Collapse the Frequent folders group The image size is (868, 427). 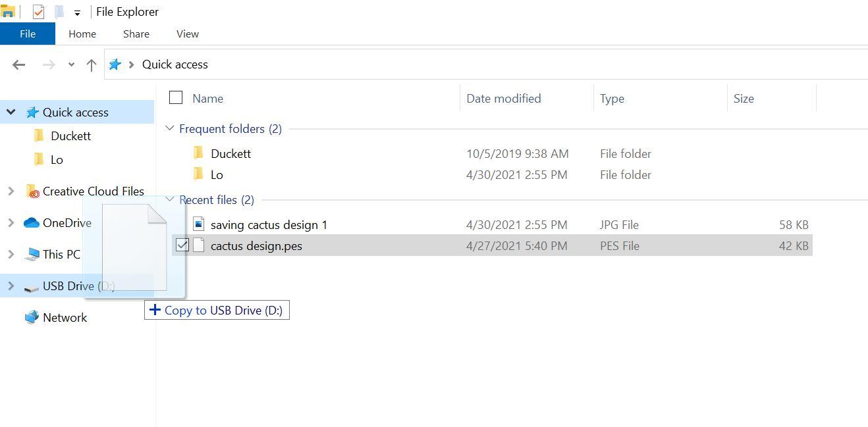coord(170,129)
